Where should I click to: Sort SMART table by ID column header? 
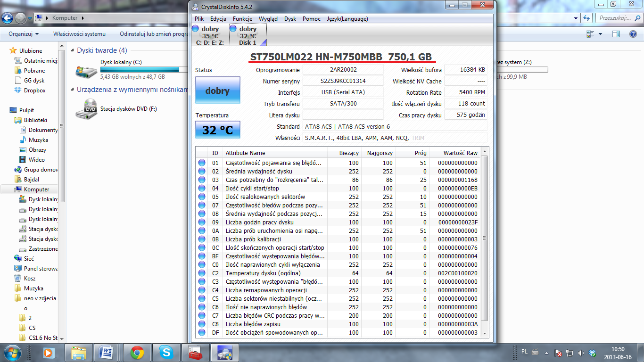click(x=215, y=153)
